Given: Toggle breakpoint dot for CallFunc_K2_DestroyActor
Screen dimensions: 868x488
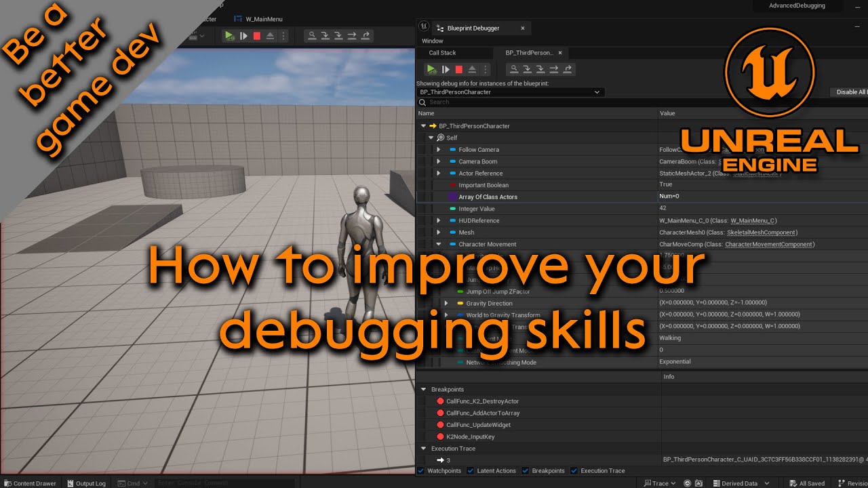Looking at the screenshot, I should pos(441,401).
